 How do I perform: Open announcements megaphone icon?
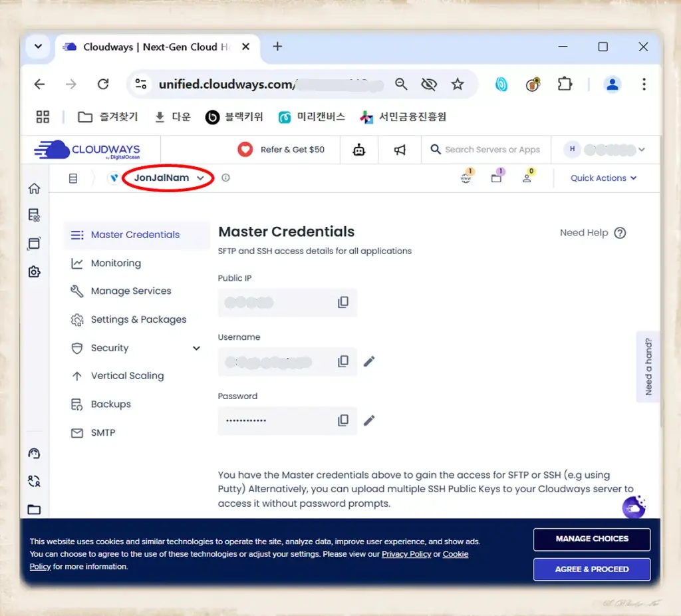[400, 150]
